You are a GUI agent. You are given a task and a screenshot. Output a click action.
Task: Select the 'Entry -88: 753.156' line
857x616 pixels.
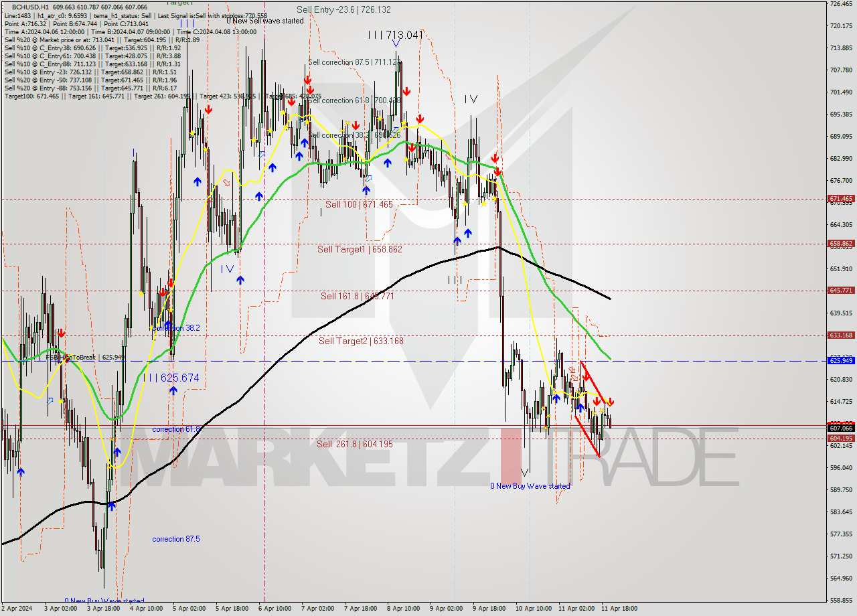click(90, 88)
